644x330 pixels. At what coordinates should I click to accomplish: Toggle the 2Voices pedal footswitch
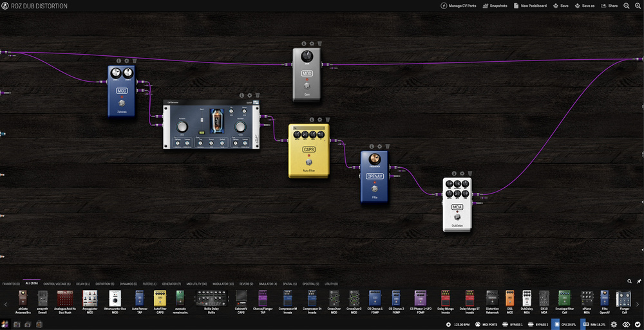coord(122,103)
